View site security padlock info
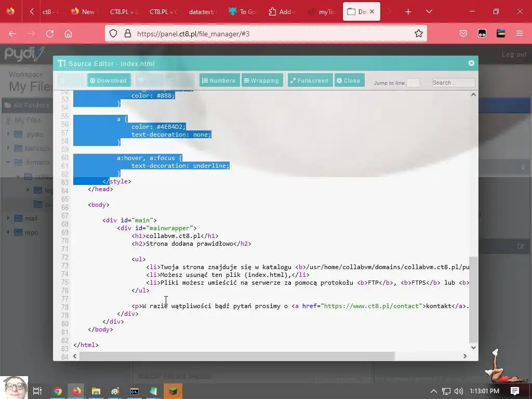 pyautogui.click(x=128, y=33)
